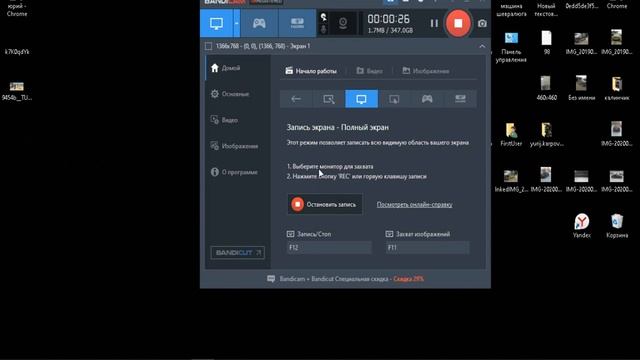Switch to the Изображения tab in Home
This screenshot has width=640, height=360.
point(426,71)
